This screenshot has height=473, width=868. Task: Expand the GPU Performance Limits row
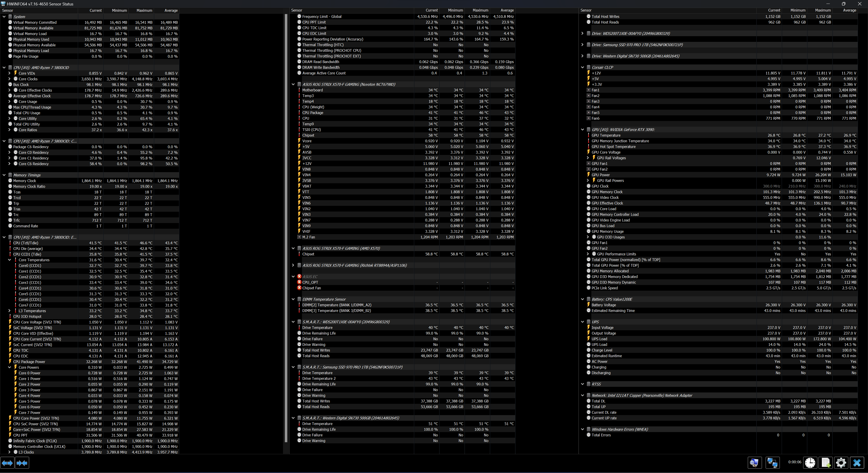pyautogui.click(x=588, y=254)
